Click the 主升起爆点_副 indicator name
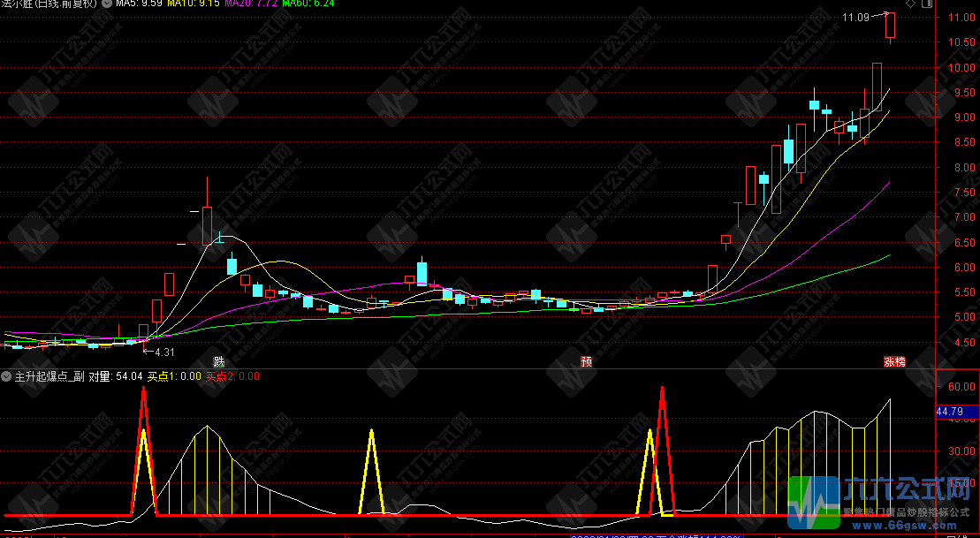 point(49,376)
